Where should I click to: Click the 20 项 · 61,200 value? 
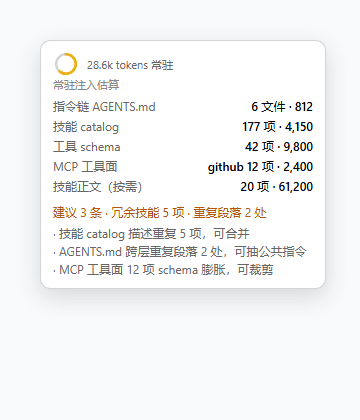(x=277, y=187)
